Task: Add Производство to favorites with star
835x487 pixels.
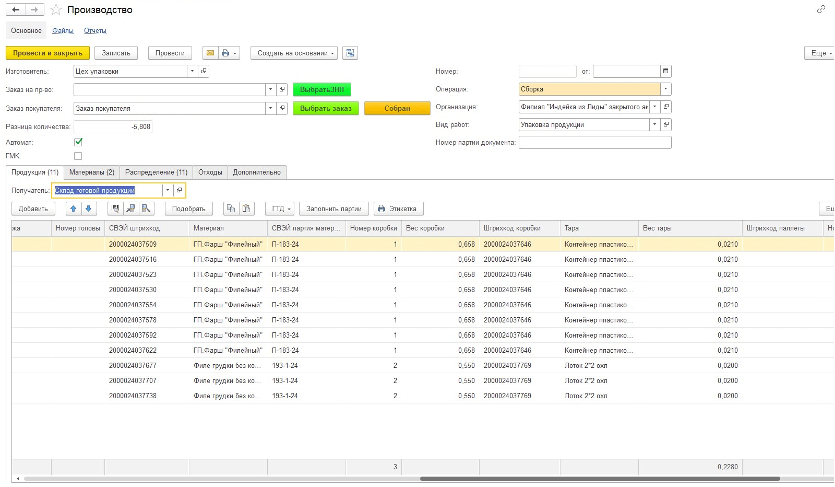Action: pos(56,10)
